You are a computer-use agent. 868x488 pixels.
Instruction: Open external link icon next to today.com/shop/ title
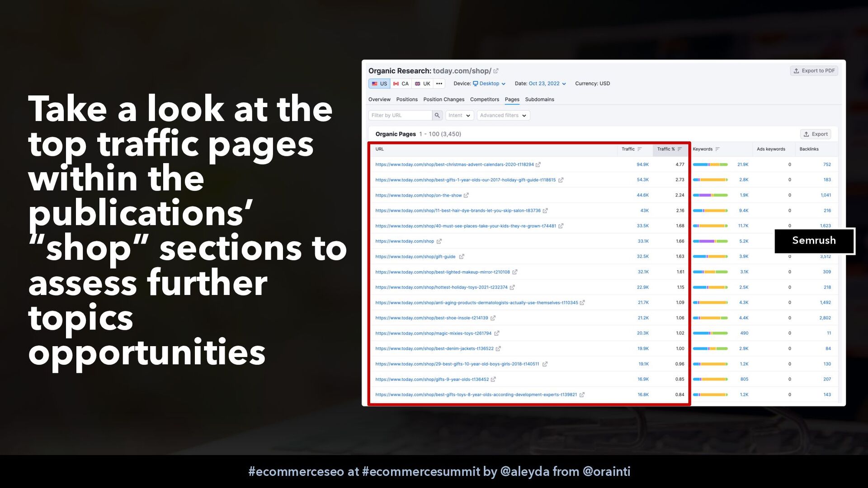[x=496, y=71]
